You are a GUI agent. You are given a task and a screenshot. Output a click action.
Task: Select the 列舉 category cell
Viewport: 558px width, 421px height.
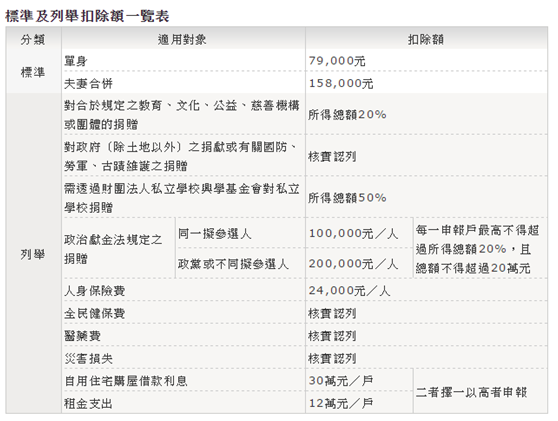point(33,254)
